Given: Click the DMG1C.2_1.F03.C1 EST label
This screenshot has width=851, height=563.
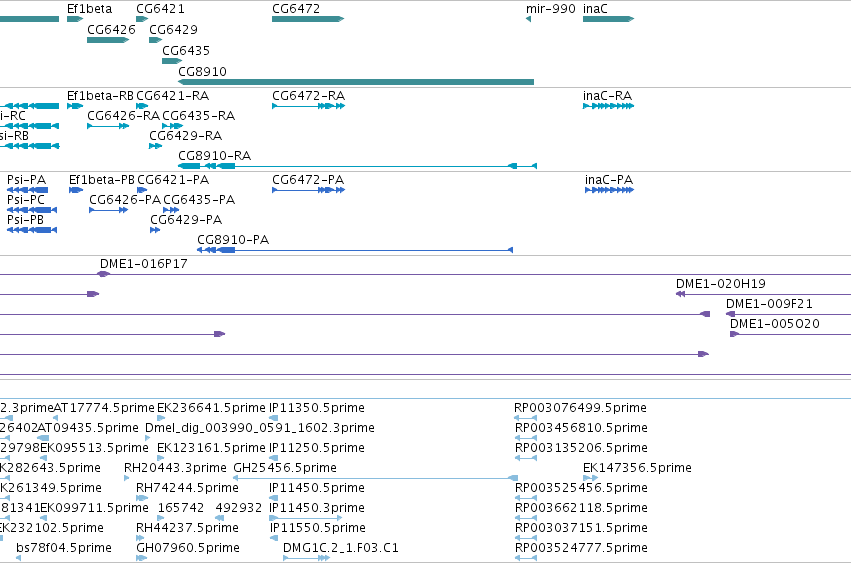Looking at the screenshot, I should (341, 548).
